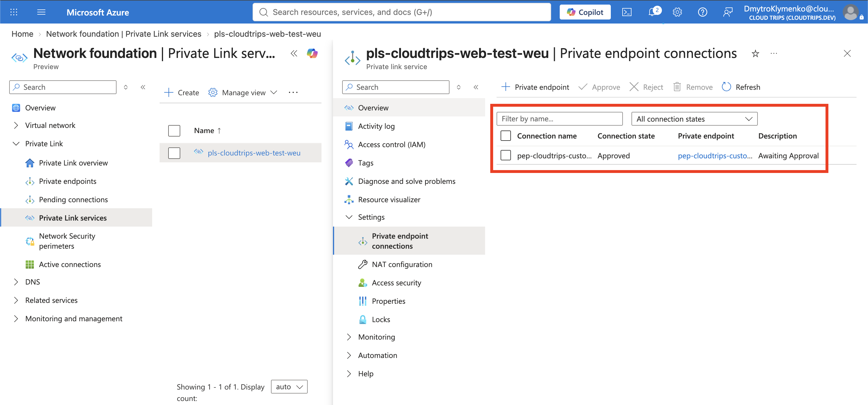
Task: Open the All connection states dropdown
Action: click(694, 119)
